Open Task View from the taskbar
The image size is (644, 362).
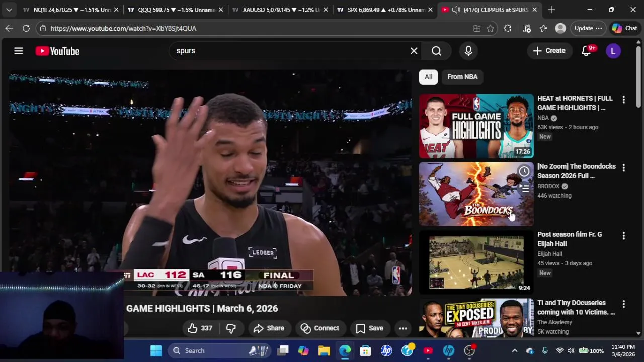283,350
